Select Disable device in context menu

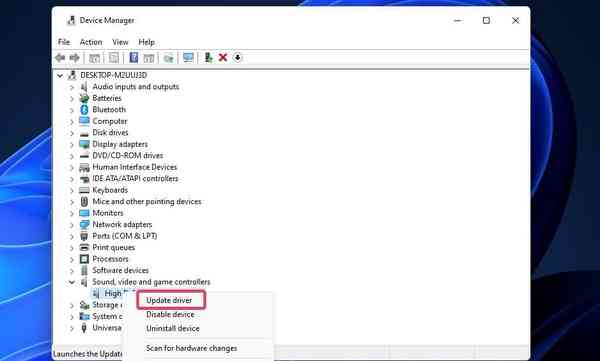point(170,315)
